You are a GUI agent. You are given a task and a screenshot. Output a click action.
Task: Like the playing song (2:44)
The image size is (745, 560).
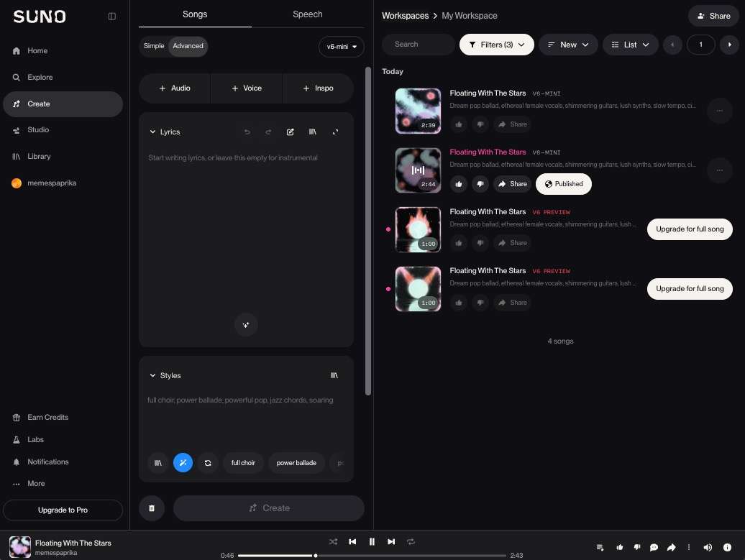[459, 184]
